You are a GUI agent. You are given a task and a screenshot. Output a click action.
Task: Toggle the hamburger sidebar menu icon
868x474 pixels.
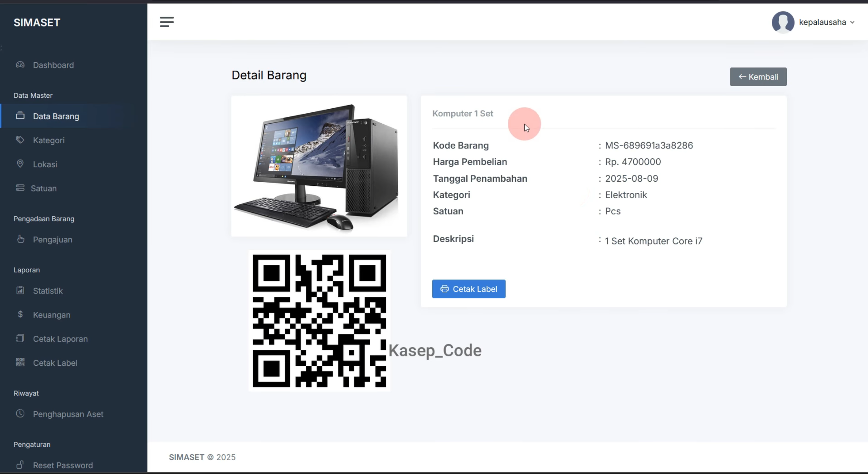click(167, 22)
